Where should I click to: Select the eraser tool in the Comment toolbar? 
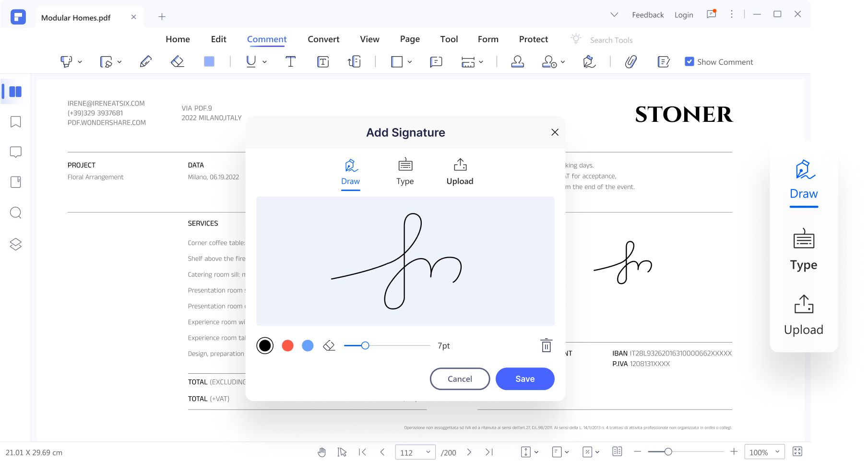click(178, 61)
